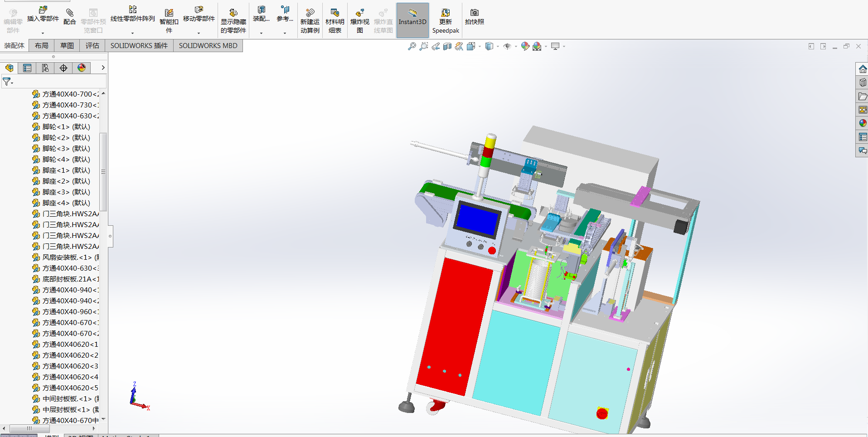Select the 风扇安装板.<1> component row
Image resolution: width=868 pixels, height=437 pixels.
[x=66, y=257]
